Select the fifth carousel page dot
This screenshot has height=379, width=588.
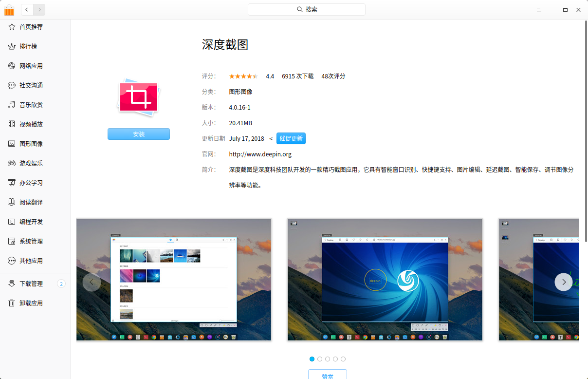343,359
